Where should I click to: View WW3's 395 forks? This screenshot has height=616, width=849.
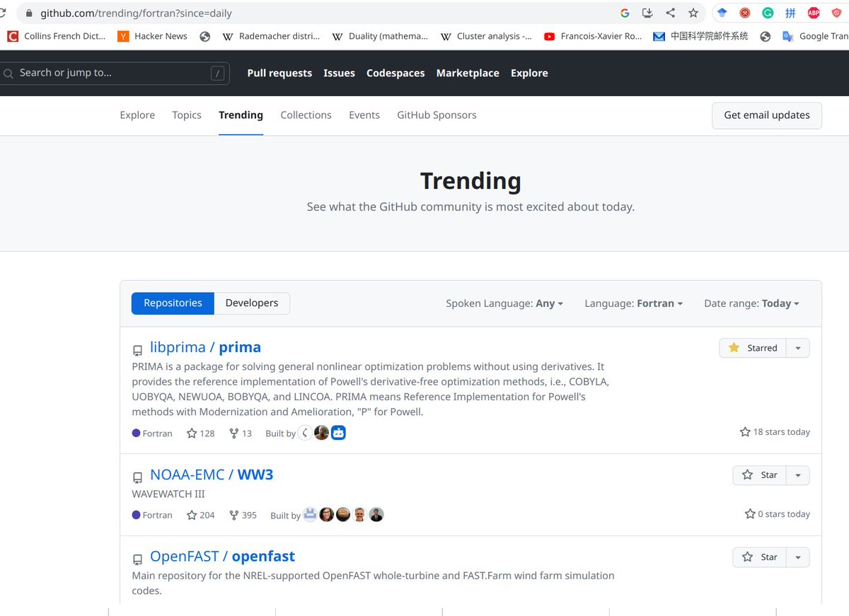pos(243,516)
